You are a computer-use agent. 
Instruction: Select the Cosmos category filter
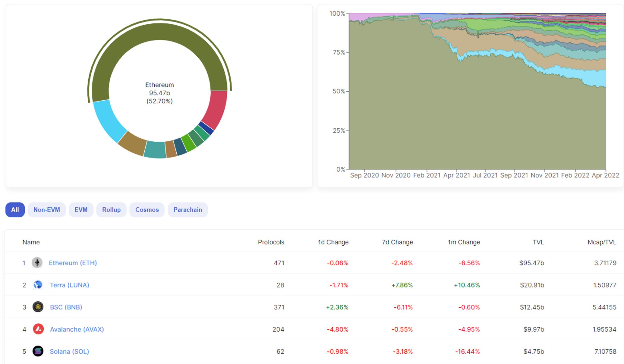pos(147,210)
